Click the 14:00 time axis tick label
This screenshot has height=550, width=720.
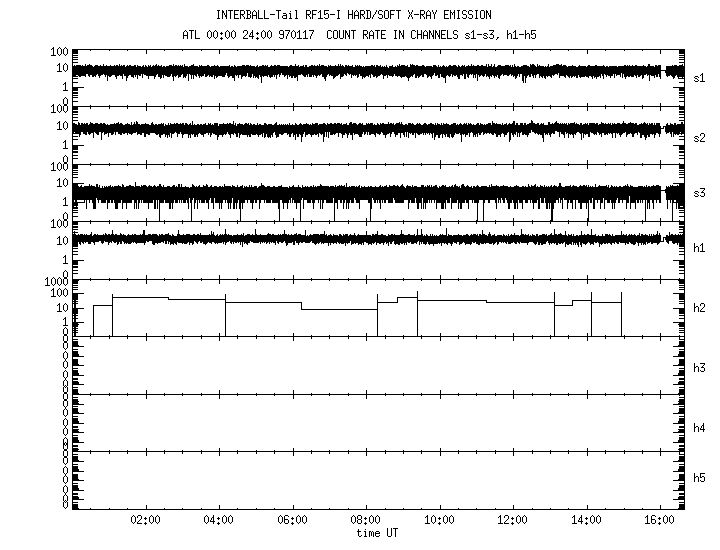[586, 520]
